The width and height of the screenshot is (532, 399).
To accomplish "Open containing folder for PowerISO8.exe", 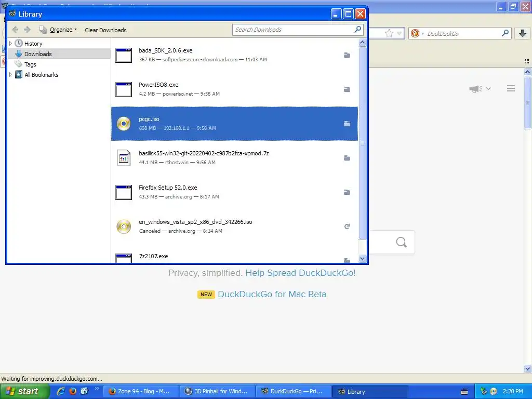I will [x=347, y=89].
